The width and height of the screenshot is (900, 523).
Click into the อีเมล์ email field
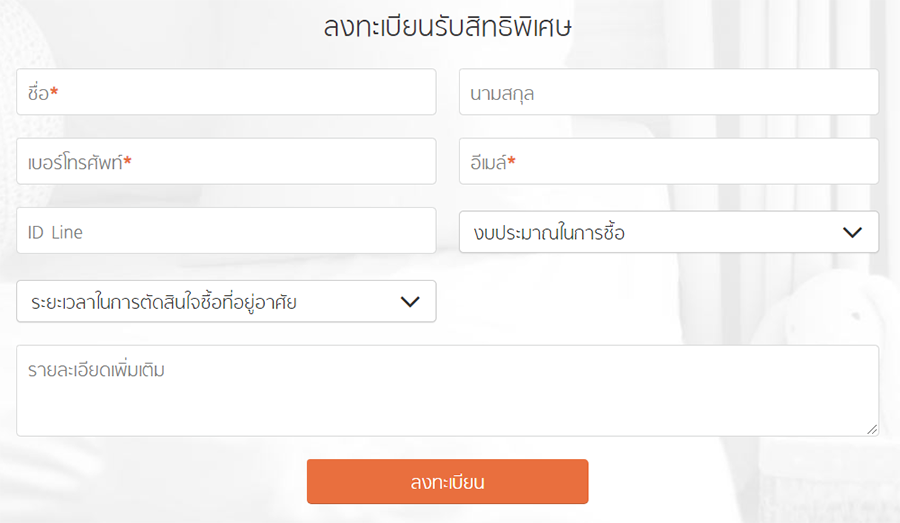point(668,161)
